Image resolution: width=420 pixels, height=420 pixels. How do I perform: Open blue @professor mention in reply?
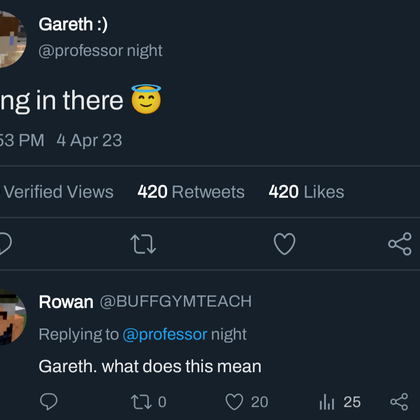[165, 334]
